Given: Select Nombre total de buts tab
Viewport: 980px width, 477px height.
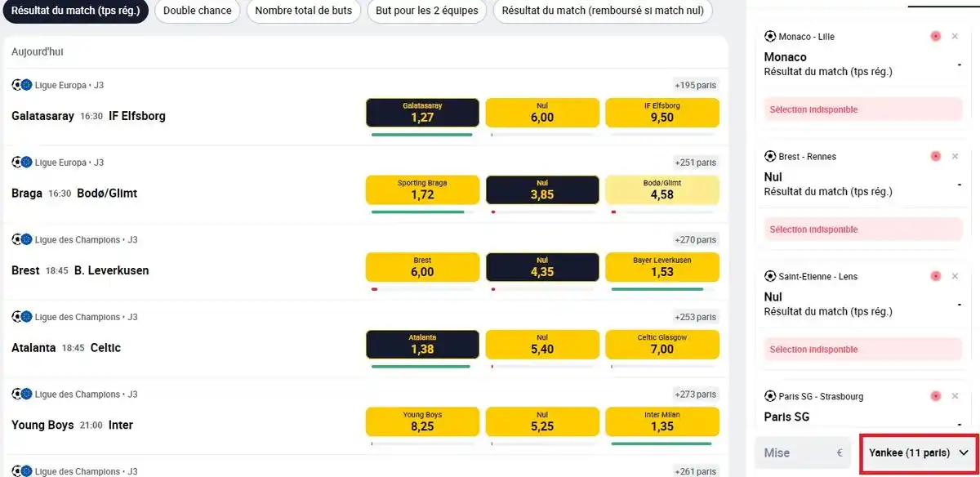Looking at the screenshot, I should (304, 11).
